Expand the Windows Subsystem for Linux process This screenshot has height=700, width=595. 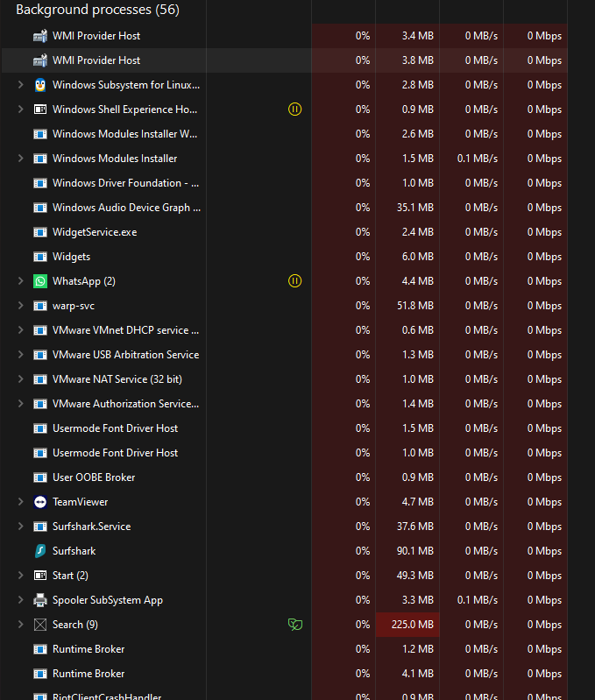20,84
